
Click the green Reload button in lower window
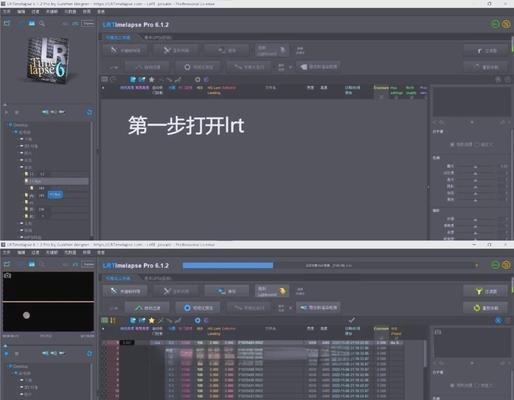tap(486, 308)
